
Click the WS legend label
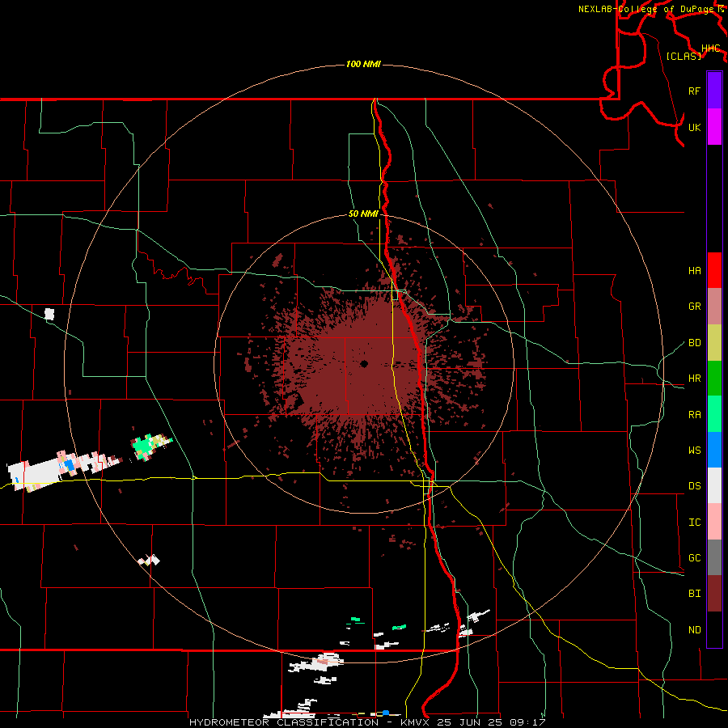[x=694, y=451]
